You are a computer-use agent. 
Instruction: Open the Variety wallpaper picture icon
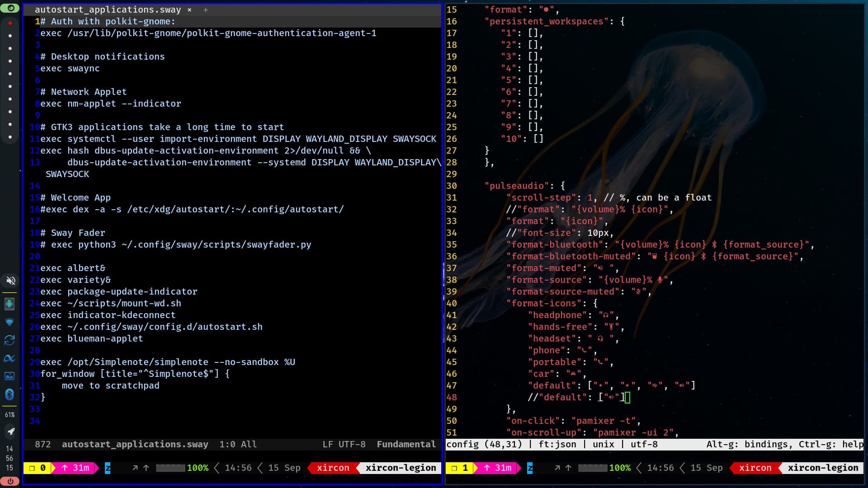coord(9,376)
